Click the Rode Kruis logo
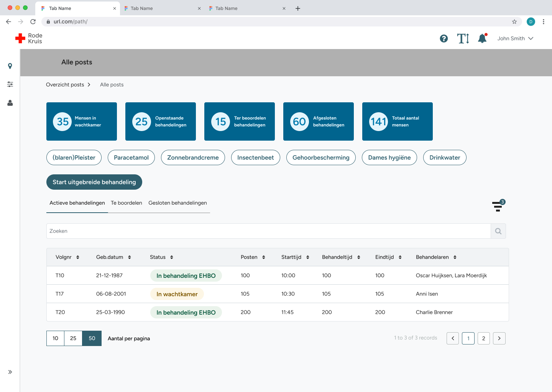552x392 pixels. coord(29,38)
